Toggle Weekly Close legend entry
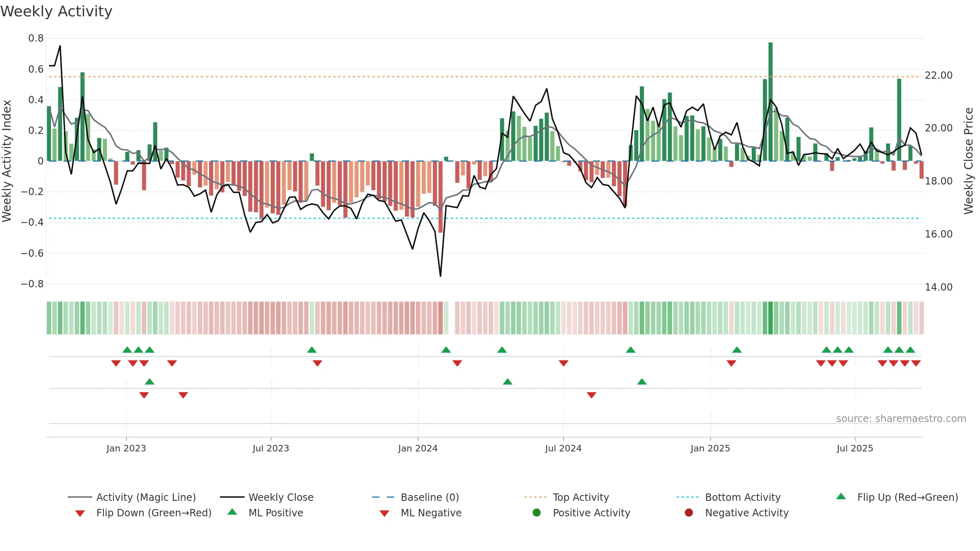Screen dimensions: 980x551 (x=267, y=497)
